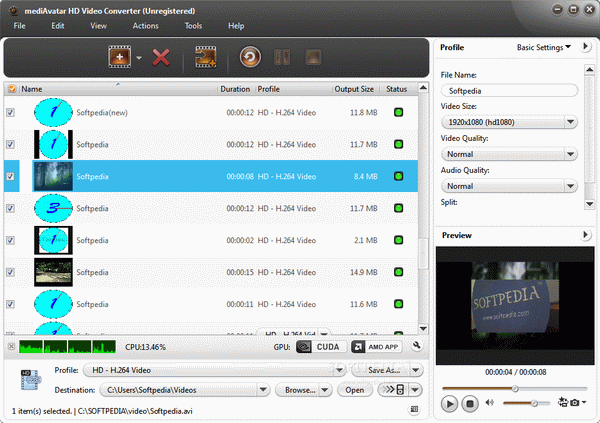The width and height of the screenshot is (600, 423).
Task: Open the Basic Settings dropdown
Action: click(x=544, y=47)
